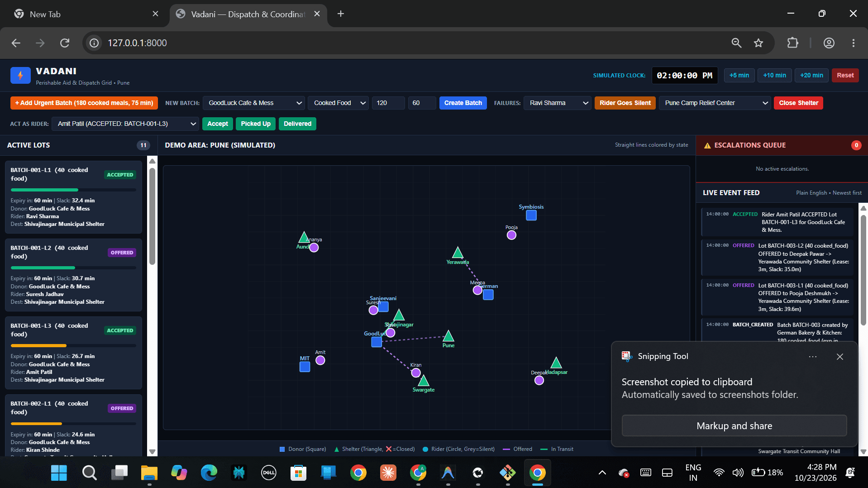
Task: Select the MIT donor square marker
Action: (x=305, y=367)
